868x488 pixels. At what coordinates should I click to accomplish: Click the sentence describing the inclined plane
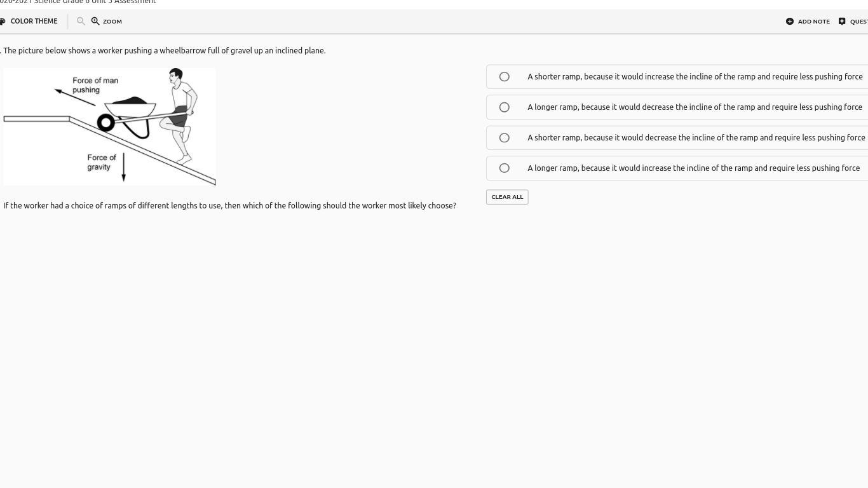tap(164, 51)
